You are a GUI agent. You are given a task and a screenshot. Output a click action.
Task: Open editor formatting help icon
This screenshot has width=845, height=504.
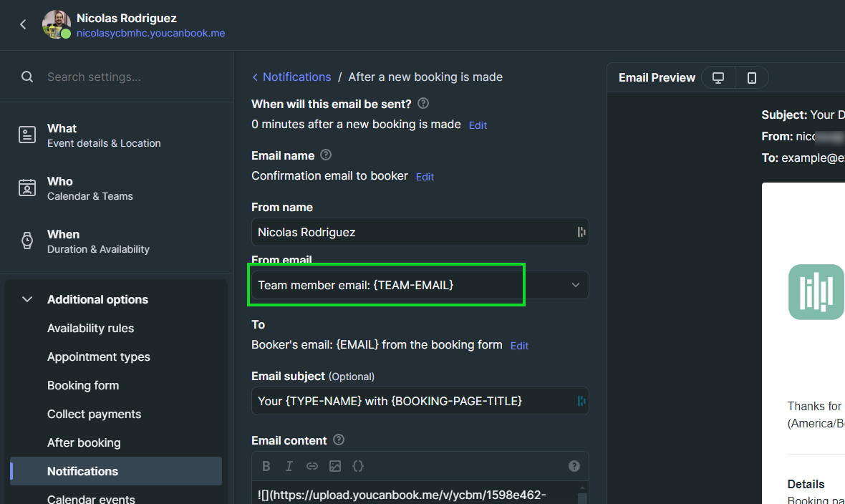point(574,466)
